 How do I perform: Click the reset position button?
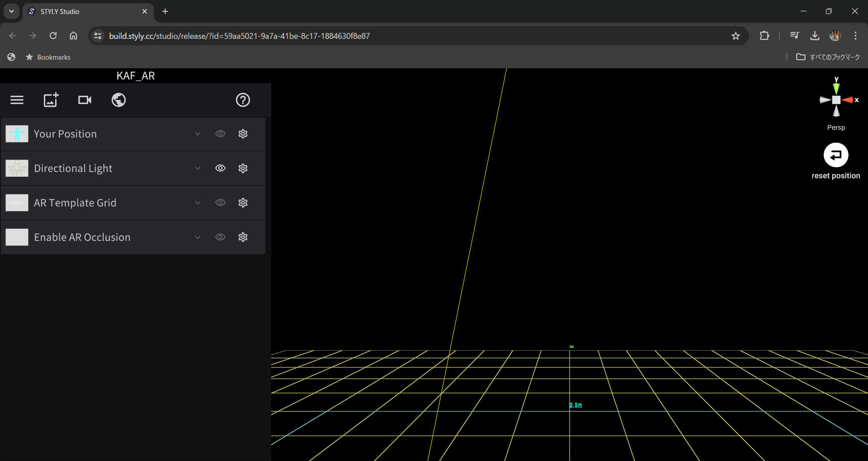point(835,155)
